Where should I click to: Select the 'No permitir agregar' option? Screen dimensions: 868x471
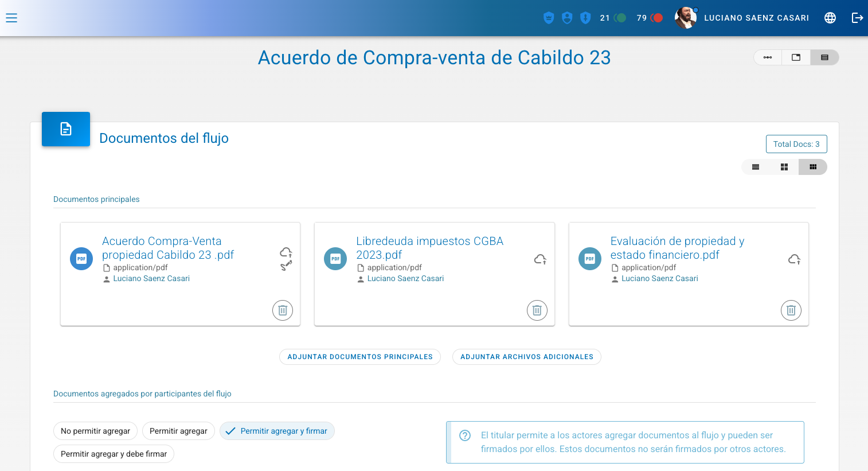96,431
